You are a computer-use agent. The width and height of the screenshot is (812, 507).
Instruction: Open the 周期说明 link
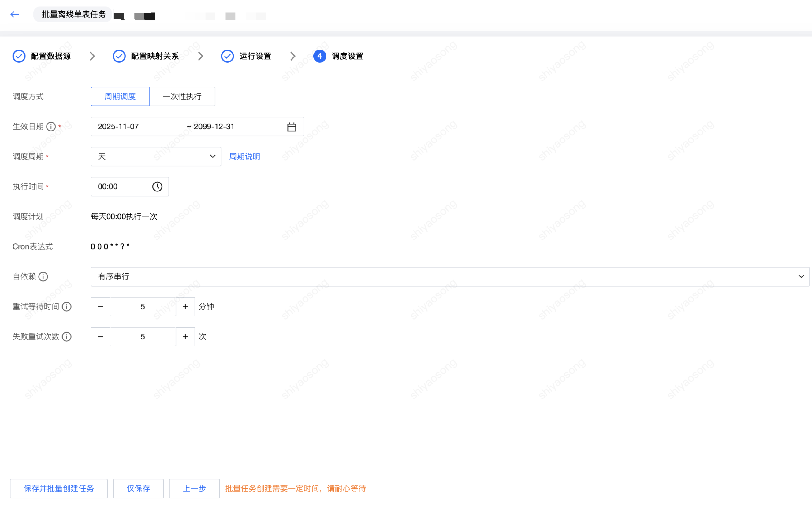click(244, 157)
